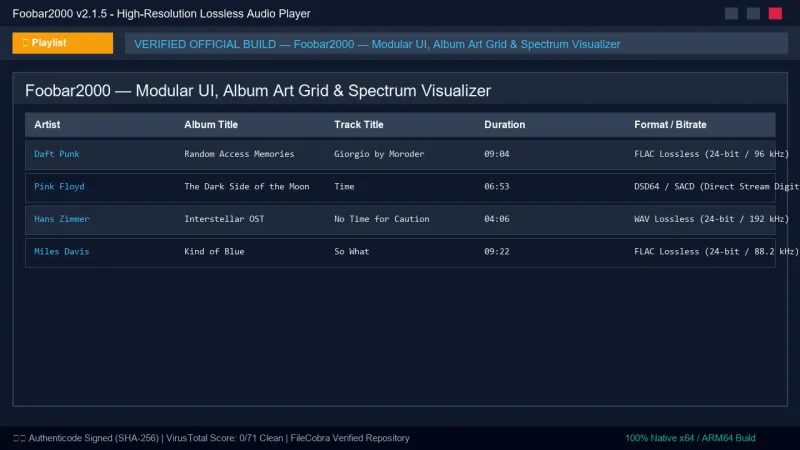Maximize the window using the middle gray button
This screenshot has height=450, width=800.
[753, 14]
